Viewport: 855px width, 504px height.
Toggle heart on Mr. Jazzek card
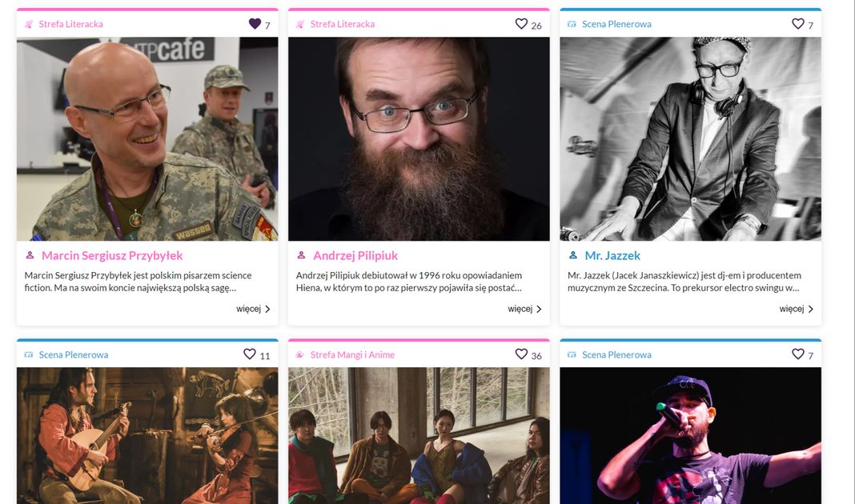click(x=797, y=23)
